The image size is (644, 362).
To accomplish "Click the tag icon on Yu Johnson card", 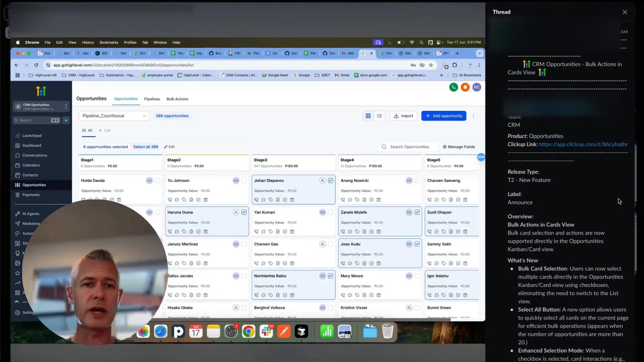I will [184, 200].
